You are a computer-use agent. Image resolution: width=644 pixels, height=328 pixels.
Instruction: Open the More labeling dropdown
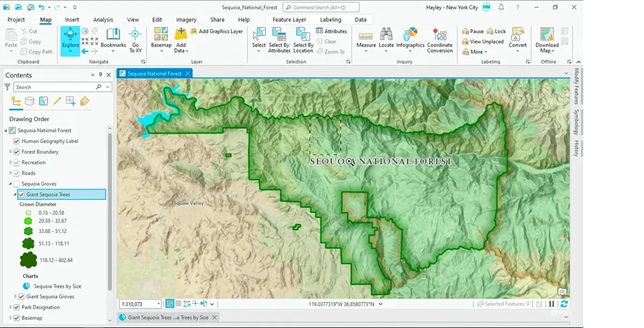(475, 52)
